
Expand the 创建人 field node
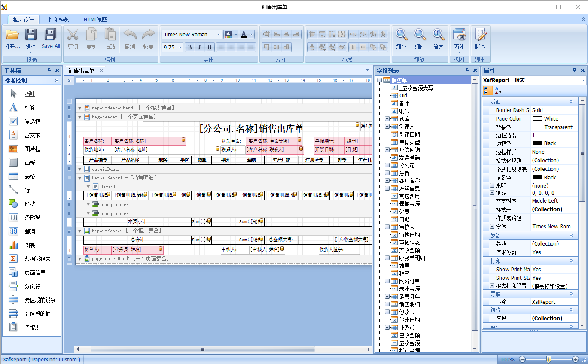coord(387,127)
